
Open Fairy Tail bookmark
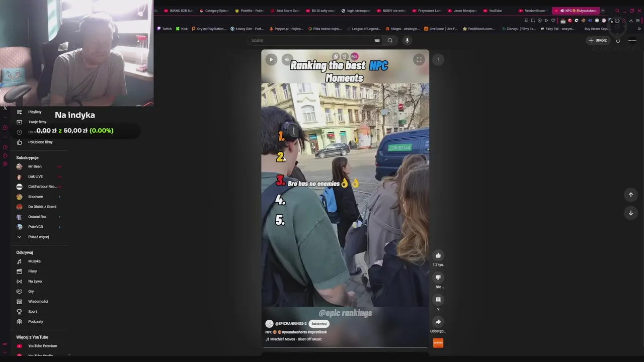(557, 29)
